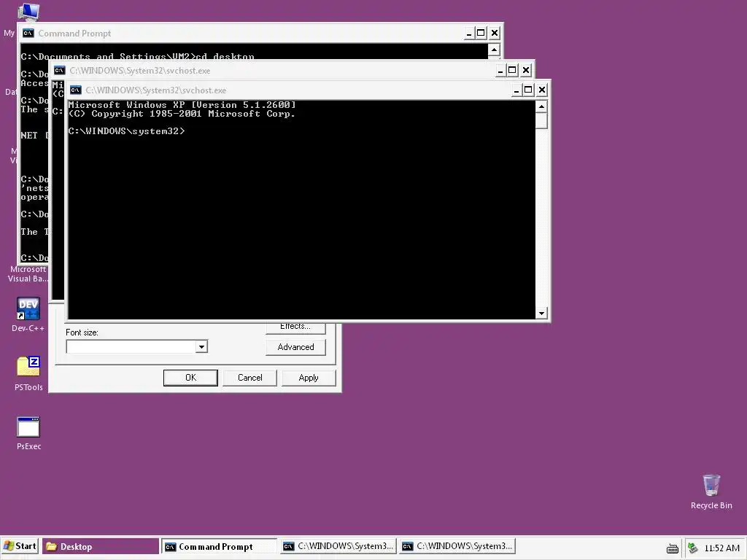
Task: Click the keyboard icon in the system tray
Action: point(672,548)
